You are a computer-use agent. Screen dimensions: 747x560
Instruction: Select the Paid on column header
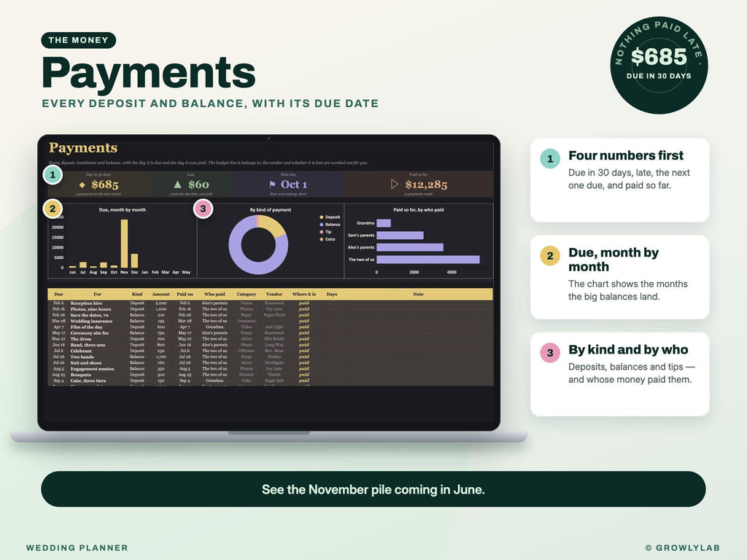[x=185, y=295]
